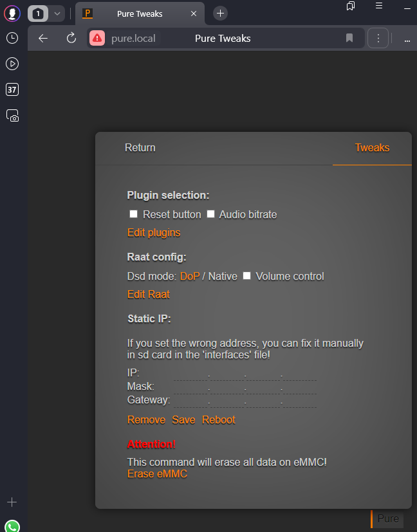Open the toolbar overflow ellipsis
The width and height of the screenshot is (417, 532).
407,40
